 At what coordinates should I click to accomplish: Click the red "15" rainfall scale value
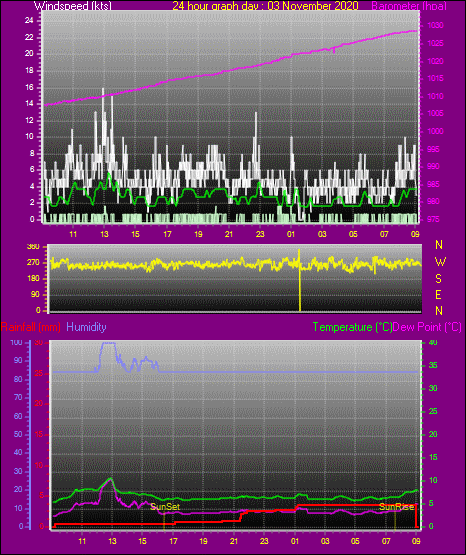tap(39, 434)
